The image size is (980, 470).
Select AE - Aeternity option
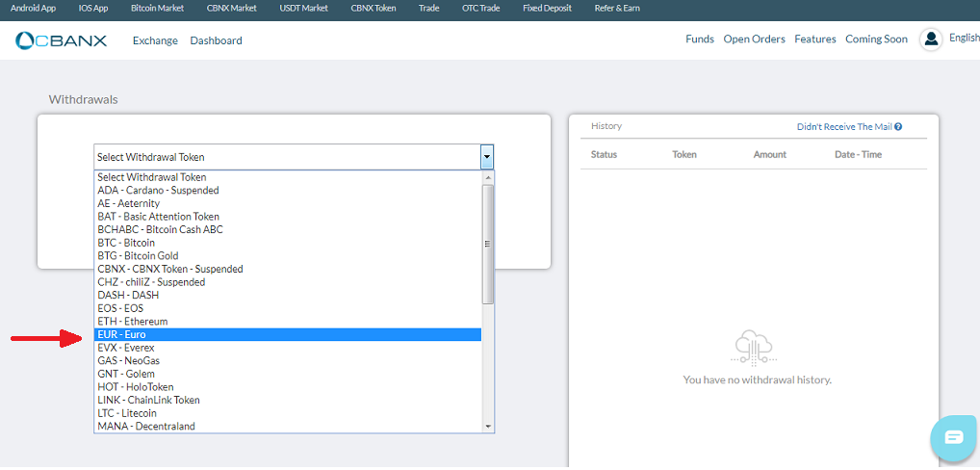[x=288, y=204]
